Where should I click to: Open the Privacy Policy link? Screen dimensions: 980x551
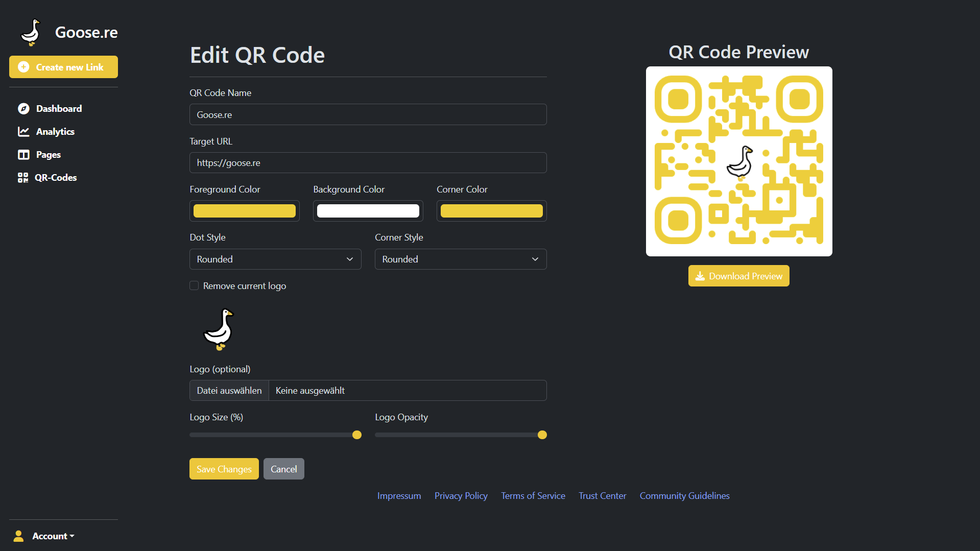coord(461,495)
